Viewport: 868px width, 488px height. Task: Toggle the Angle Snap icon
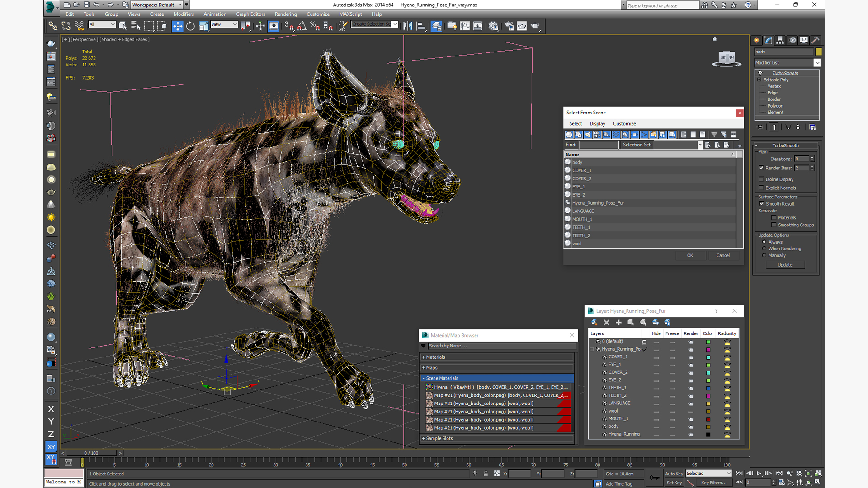302,26
